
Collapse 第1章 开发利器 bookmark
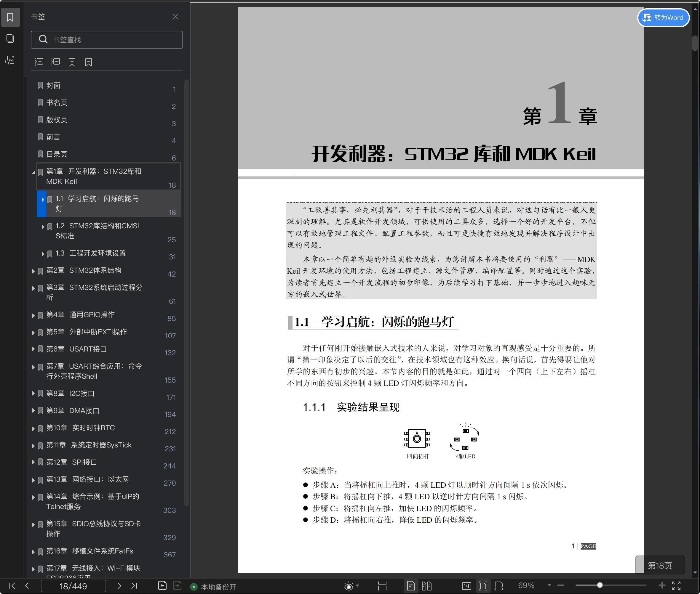33,172
